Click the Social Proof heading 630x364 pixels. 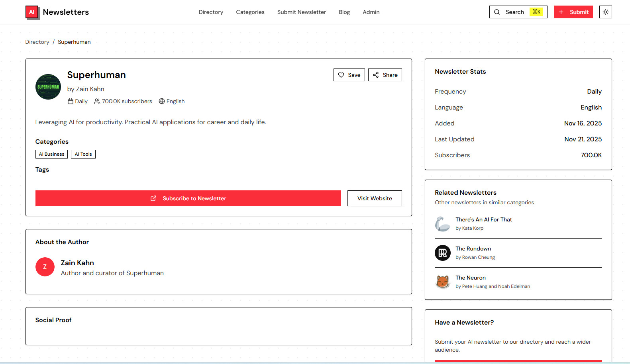[53, 320]
